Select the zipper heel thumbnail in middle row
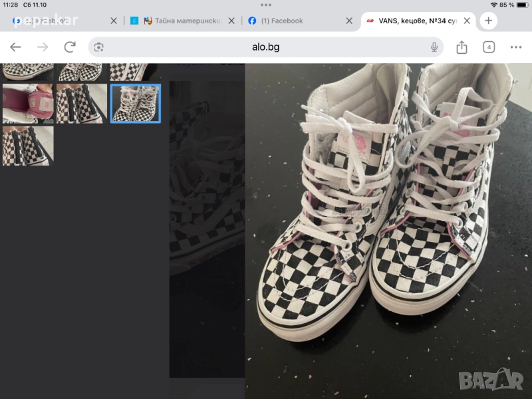Screen dimensions: 532x399 82,103
